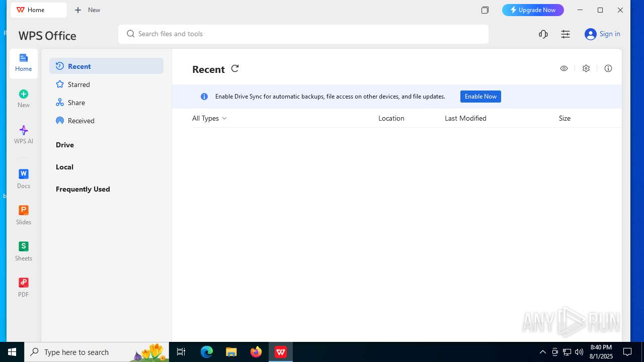This screenshot has width=644, height=362.
Task: Open WPS AI from sidebar
Action: (x=23, y=135)
